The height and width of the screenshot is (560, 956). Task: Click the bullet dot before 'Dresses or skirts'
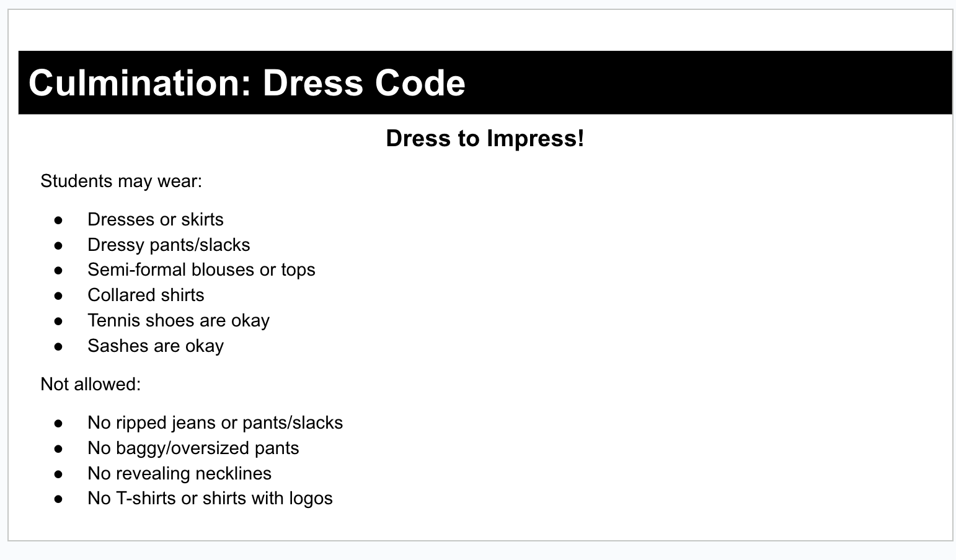(59, 220)
